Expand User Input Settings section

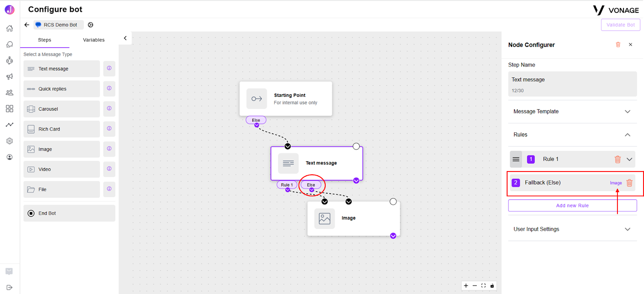[x=572, y=229]
